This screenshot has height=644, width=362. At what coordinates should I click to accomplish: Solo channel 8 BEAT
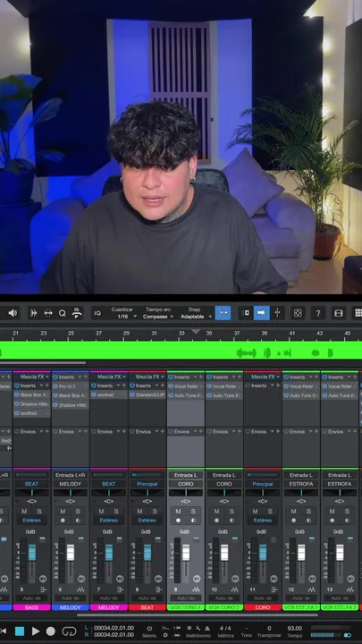[155, 512]
